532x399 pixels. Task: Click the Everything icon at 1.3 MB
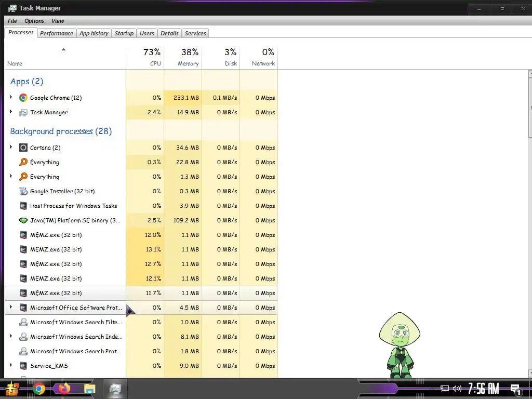23,177
